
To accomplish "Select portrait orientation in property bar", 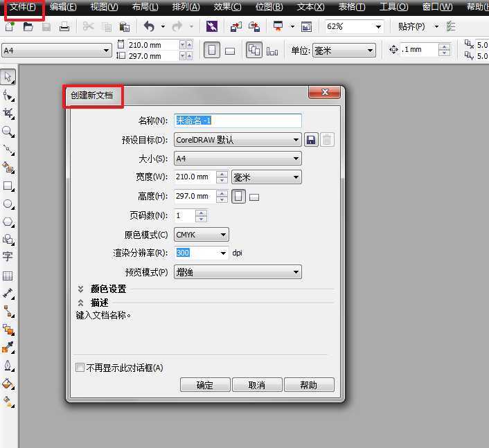I will (212, 50).
